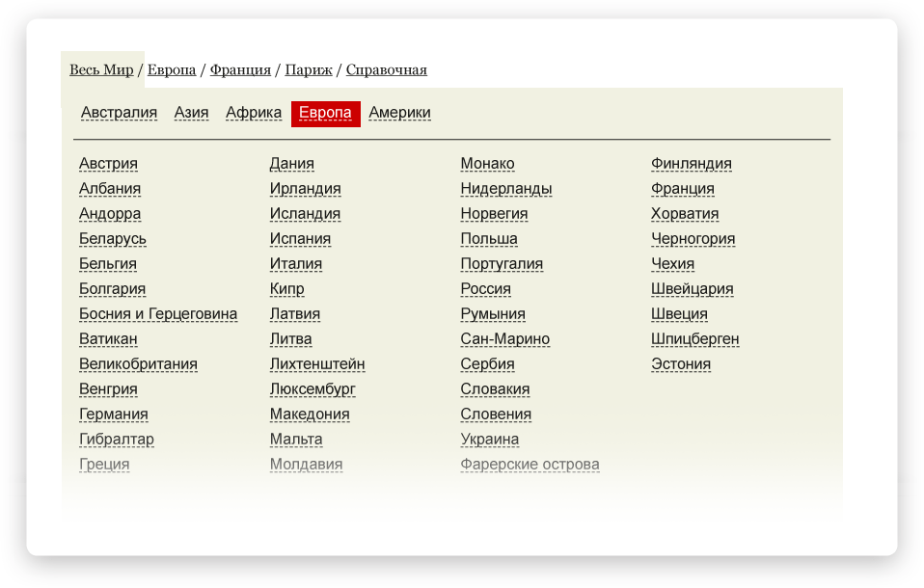Open the Великобритания country link
The height and width of the screenshot is (588, 924).
point(138,364)
